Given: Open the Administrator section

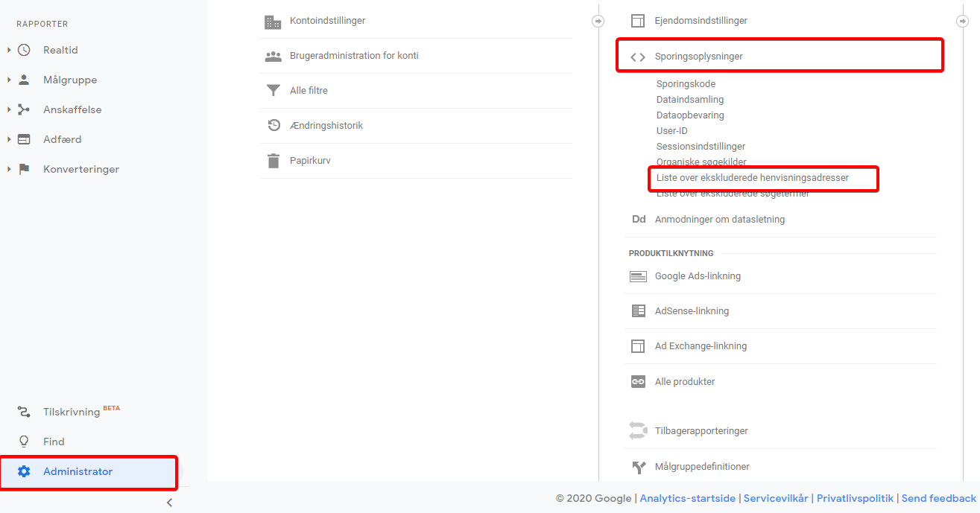Looking at the screenshot, I should click(x=78, y=471).
